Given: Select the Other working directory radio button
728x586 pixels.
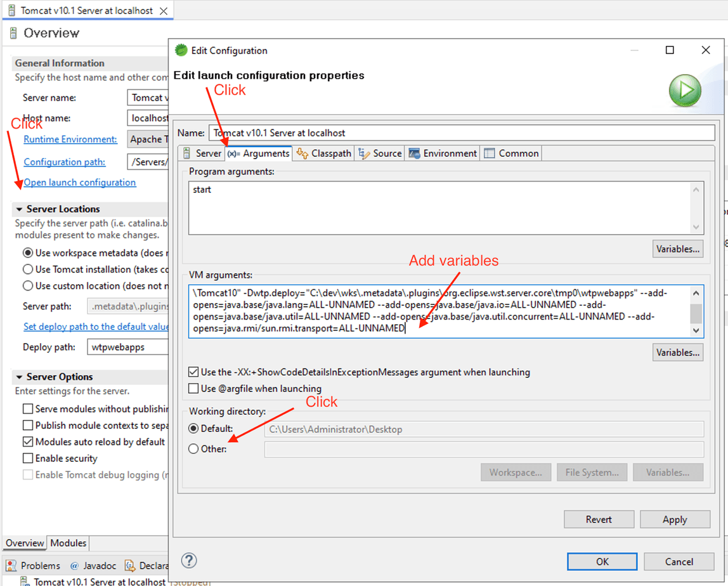Looking at the screenshot, I should (x=193, y=448).
